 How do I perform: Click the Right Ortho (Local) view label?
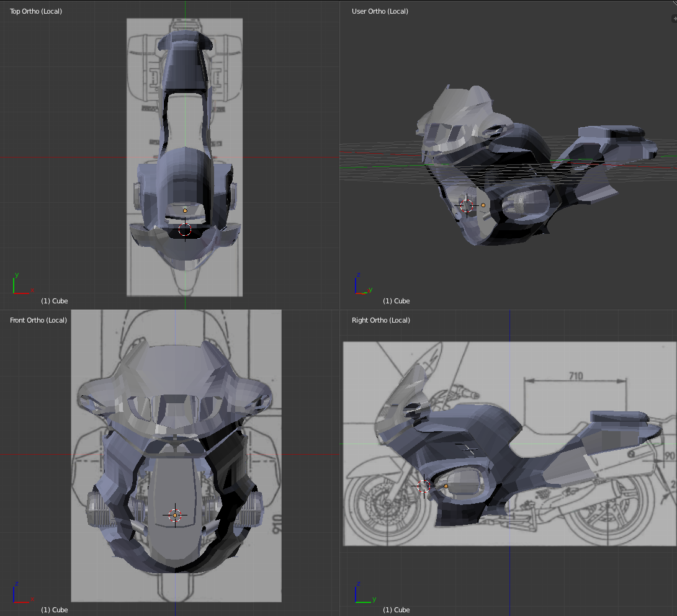pyautogui.click(x=381, y=320)
